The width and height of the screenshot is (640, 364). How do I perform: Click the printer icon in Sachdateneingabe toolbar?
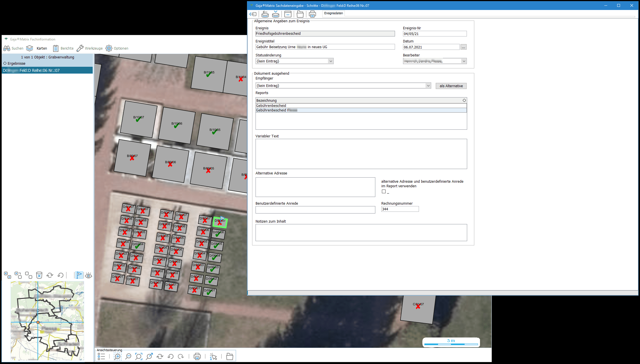coord(312,14)
